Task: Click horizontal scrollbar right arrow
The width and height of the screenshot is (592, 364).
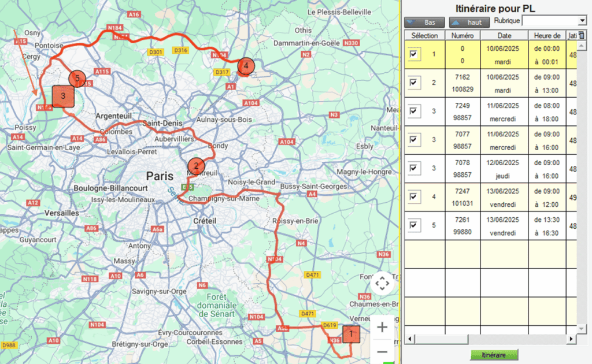Action: pos(571,339)
